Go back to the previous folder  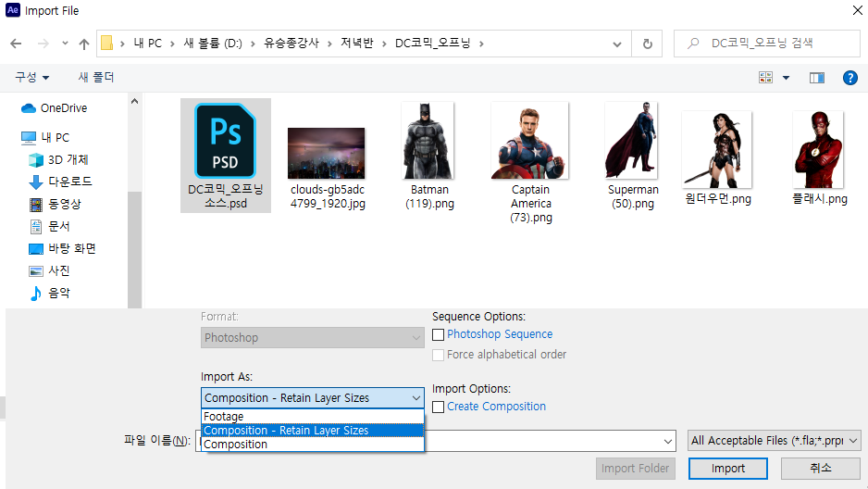(x=16, y=44)
